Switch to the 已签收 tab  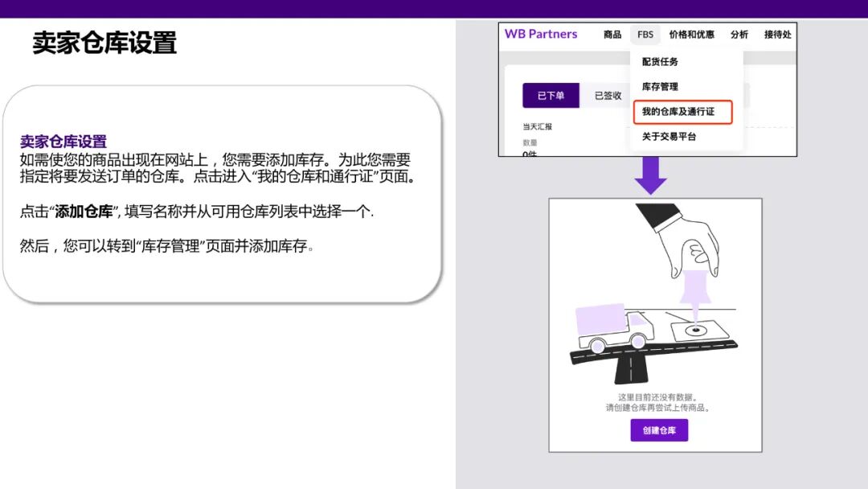[x=607, y=94]
